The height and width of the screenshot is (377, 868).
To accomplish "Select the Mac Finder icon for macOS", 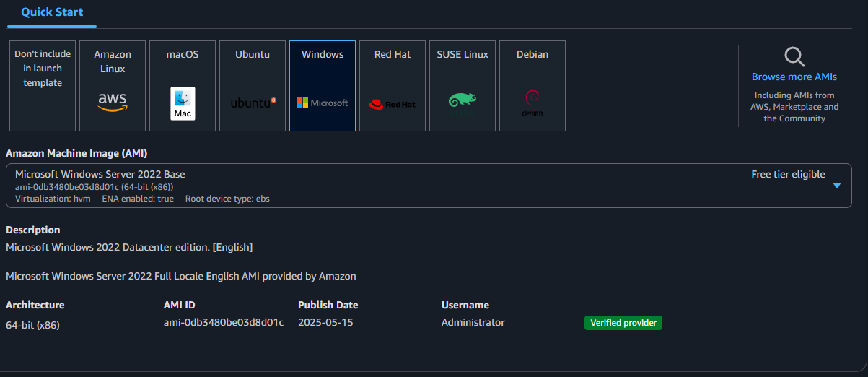I will (x=183, y=103).
